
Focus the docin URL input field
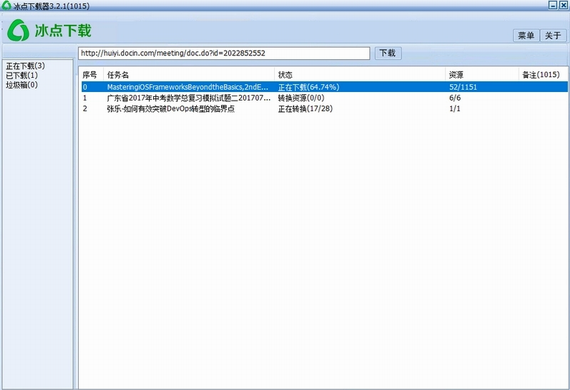pos(224,53)
